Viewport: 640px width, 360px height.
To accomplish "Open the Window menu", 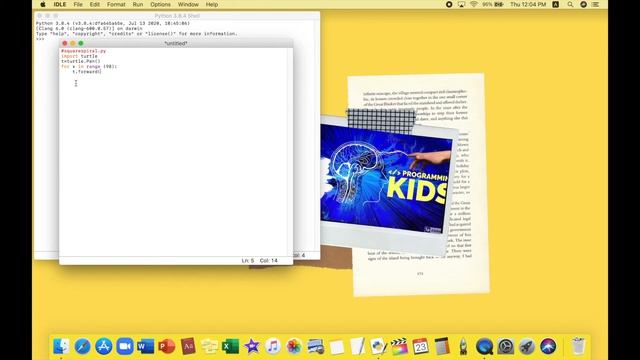I will (188, 4).
